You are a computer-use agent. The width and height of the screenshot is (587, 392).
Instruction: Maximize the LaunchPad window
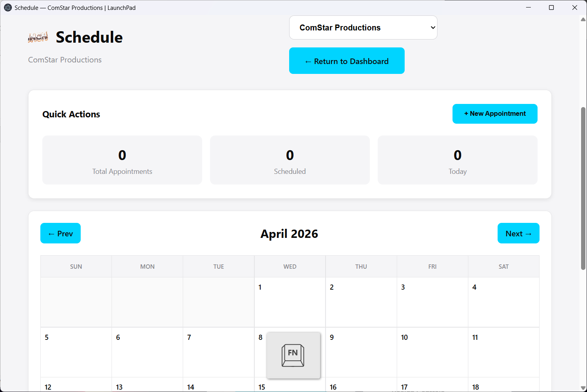pos(551,8)
